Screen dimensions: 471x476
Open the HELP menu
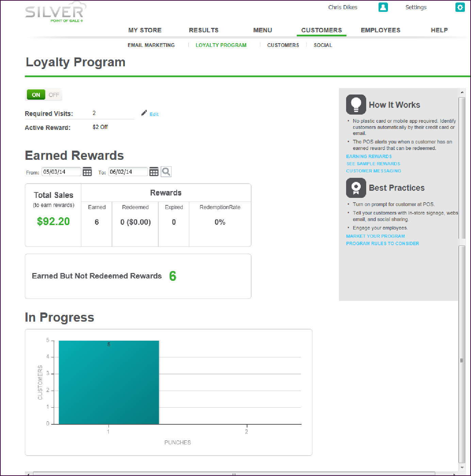point(439,30)
